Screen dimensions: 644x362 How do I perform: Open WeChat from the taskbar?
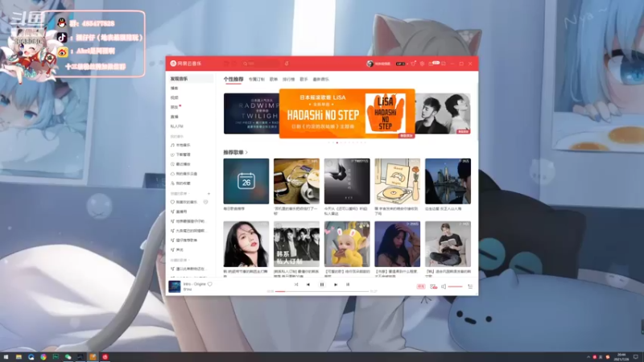[x=68, y=357]
